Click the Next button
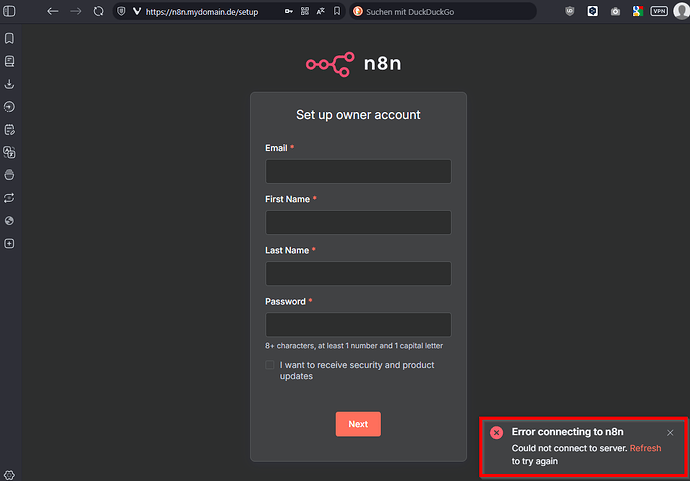 (x=358, y=424)
